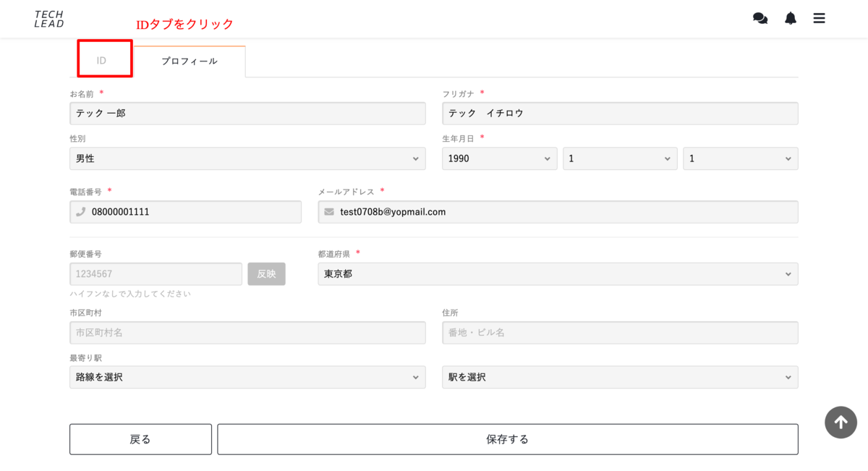Open the birth month dropdown
Screen dimensions: 868x471
(x=620, y=158)
